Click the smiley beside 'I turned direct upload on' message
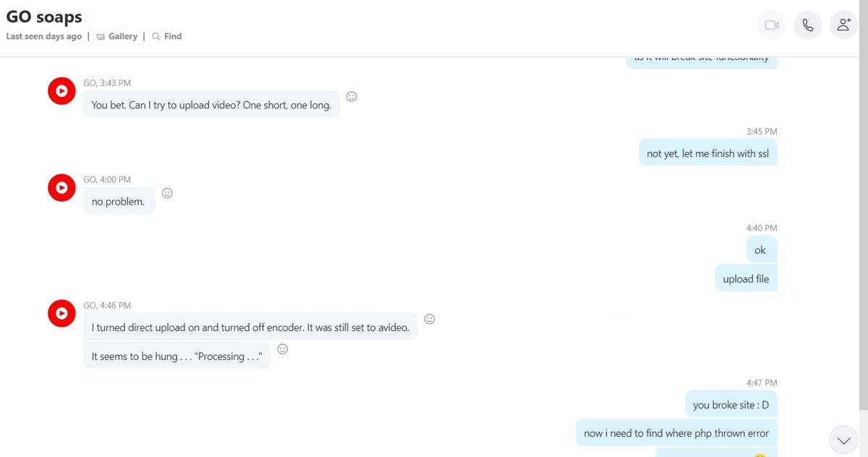 [x=430, y=319]
